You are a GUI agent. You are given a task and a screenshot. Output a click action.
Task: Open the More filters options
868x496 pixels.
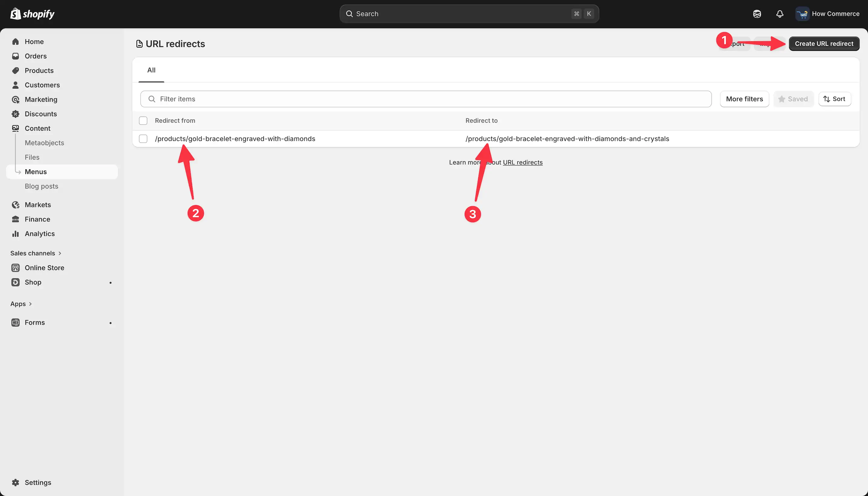pos(744,99)
